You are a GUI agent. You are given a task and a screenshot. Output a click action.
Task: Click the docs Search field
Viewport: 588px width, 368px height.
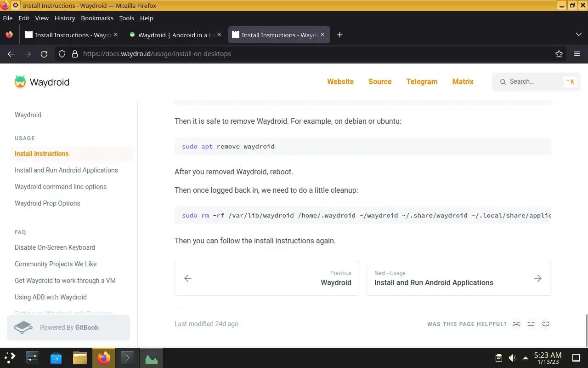(537, 81)
